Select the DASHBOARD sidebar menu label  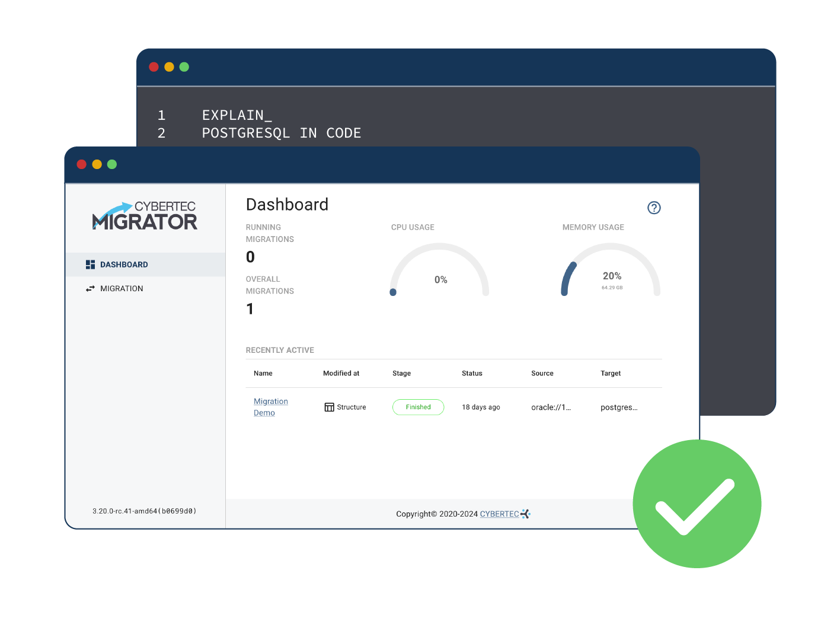(124, 265)
